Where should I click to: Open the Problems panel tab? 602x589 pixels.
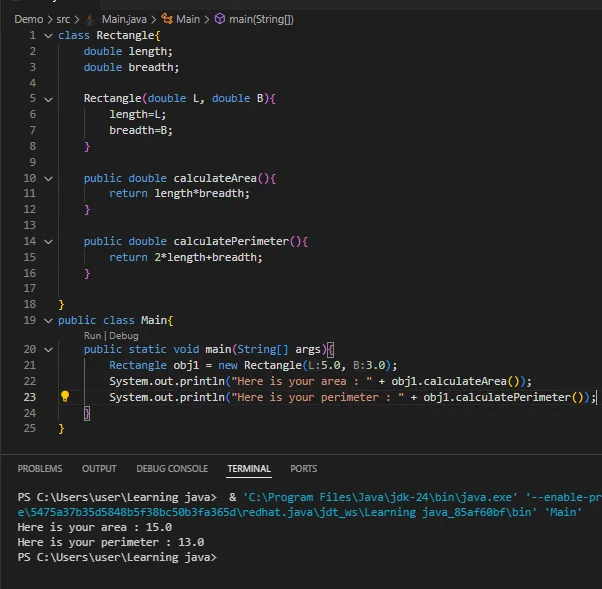[x=40, y=468]
